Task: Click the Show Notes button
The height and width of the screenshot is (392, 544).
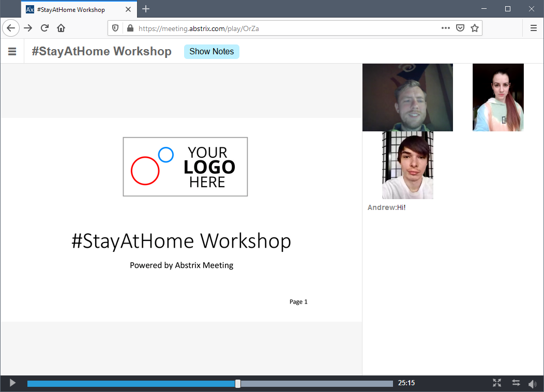Action: coord(211,51)
